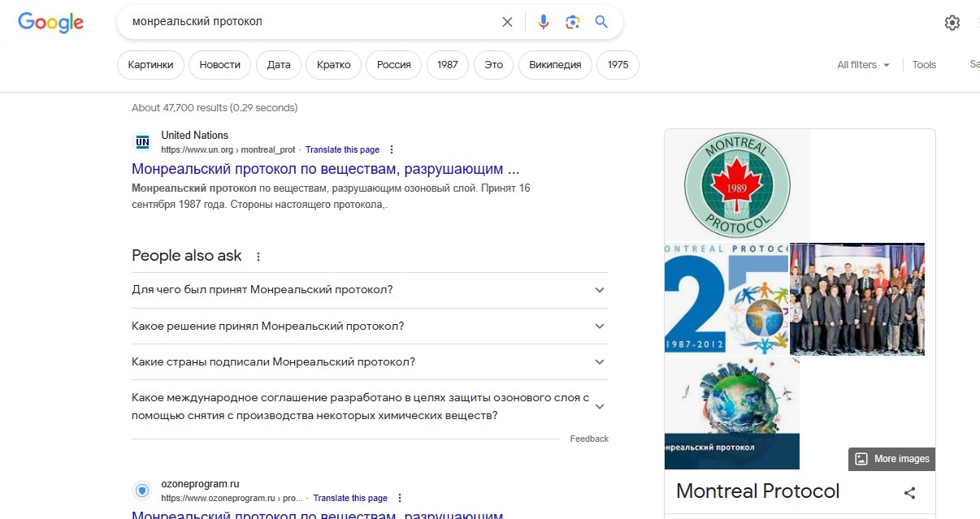980x519 pixels.
Task: Open settings gear icon
Action: click(x=952, y=23)
